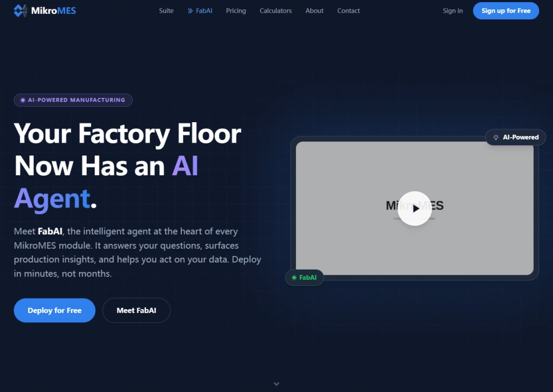This screenshot has width=553, height=392.
Task: Click the green dot on FabAI badge
Action: [294, 278]
